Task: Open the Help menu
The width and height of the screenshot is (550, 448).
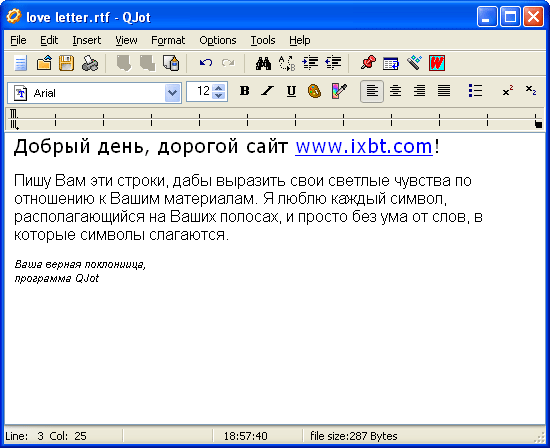Action: tap(300, 40)
